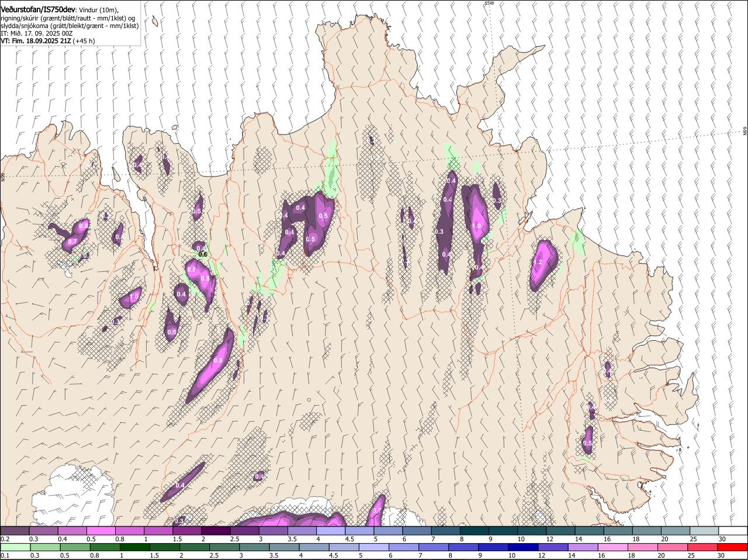
Task: Click the 0.2 label under the upper legend
Action: (x=5, y=538)
